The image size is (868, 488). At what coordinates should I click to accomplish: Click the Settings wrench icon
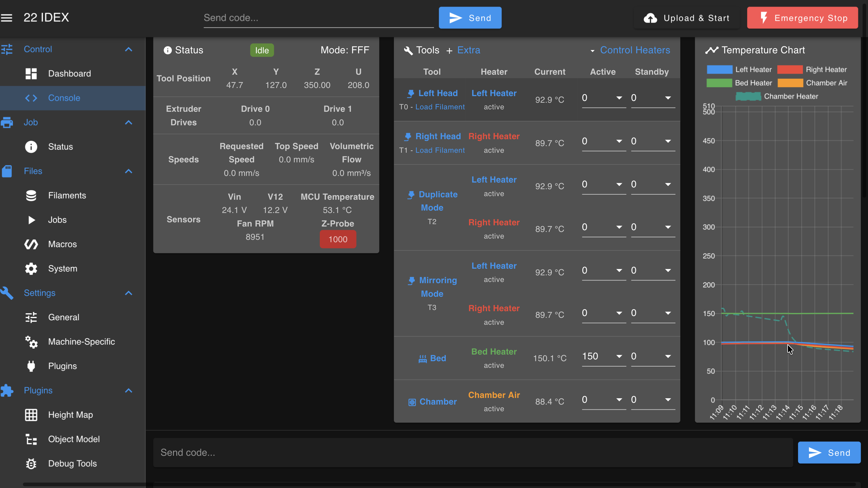[x=7, y=293]
